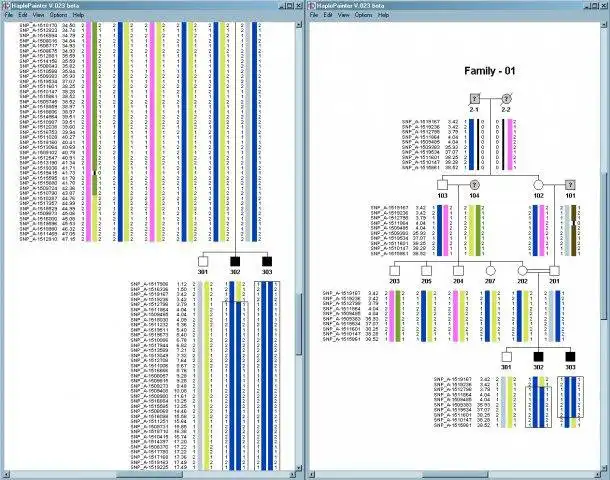This screenshot has height=480, width=610.
Task: Select affected individual 303 in right pedigree
Action: click(x=570, y=357)
